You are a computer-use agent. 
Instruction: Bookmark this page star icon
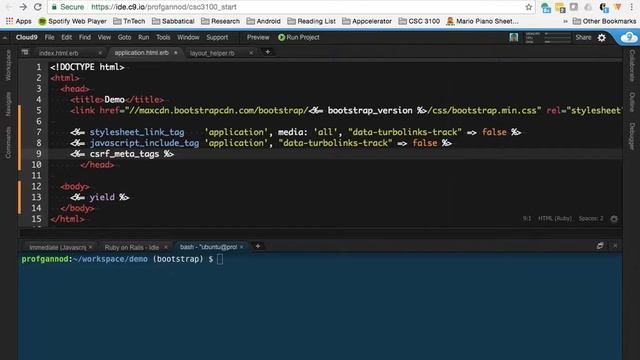pos(529,7)
